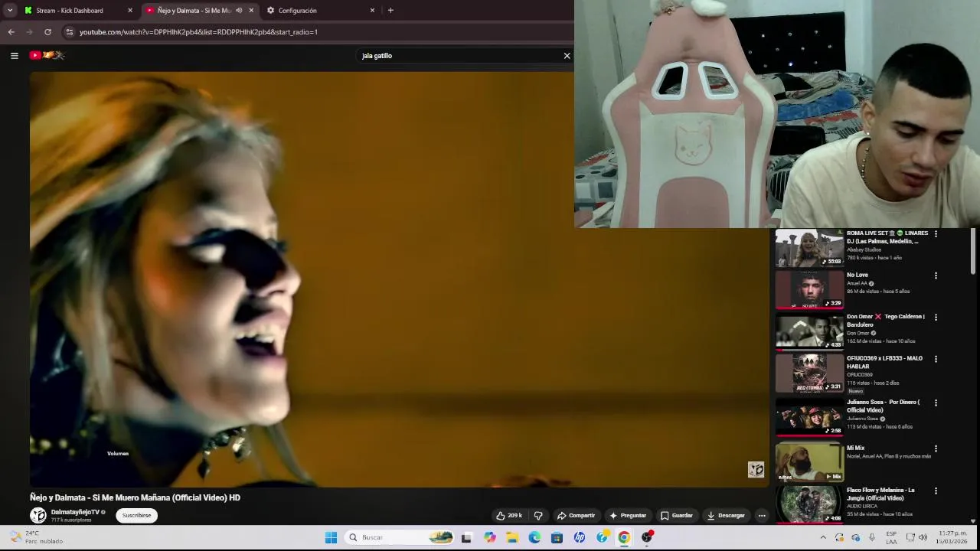Show hidden system tray icons chevron
Viewport: 980px width, 551px height.
click(823, 537)
